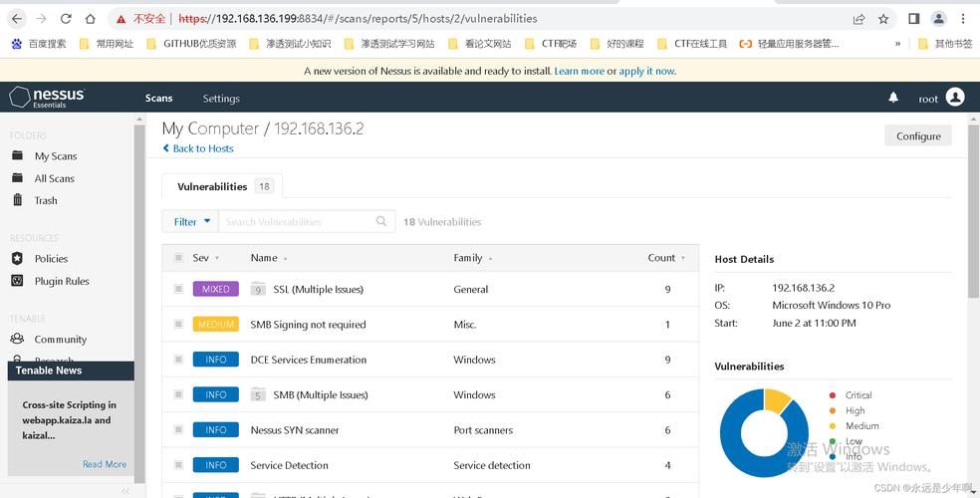
Task: Open the GITHUB优质资源 bookmark folder
Action: [x=192, y=44]
